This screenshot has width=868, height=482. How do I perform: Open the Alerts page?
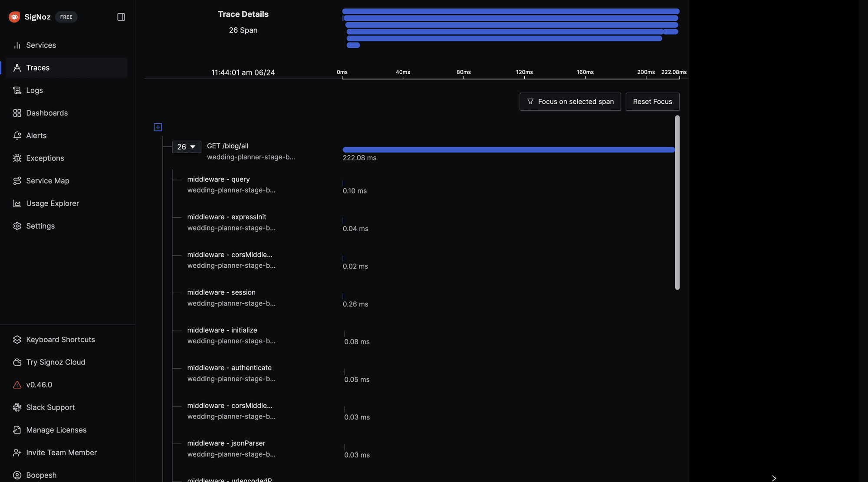click(67, 135)
